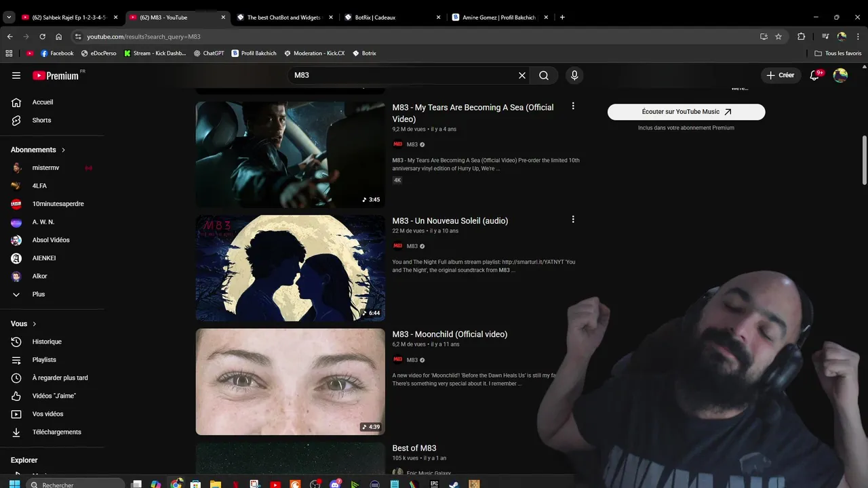Open the Facebook bookmark
This screenshot has height=488, width=868.
pos(57,53)
